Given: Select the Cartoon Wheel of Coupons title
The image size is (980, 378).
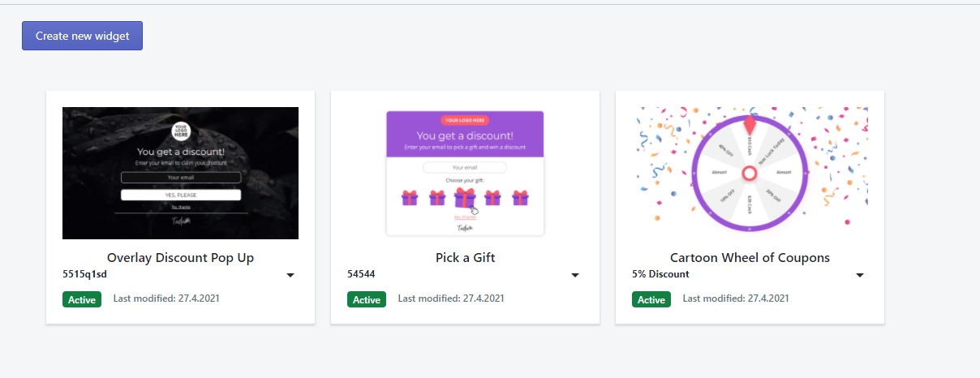Looking at the screenshot, I should [x=750, y=258].
